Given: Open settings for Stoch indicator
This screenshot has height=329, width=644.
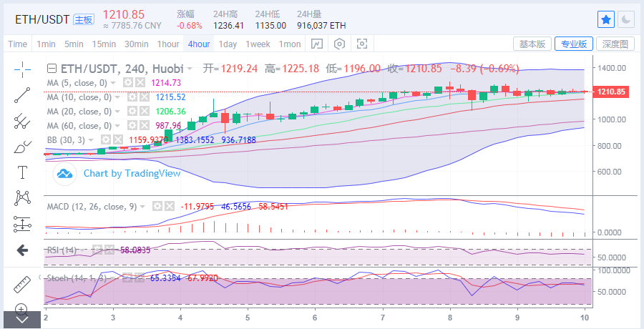Looking at the screenshot, I should [x=127, y=278].
